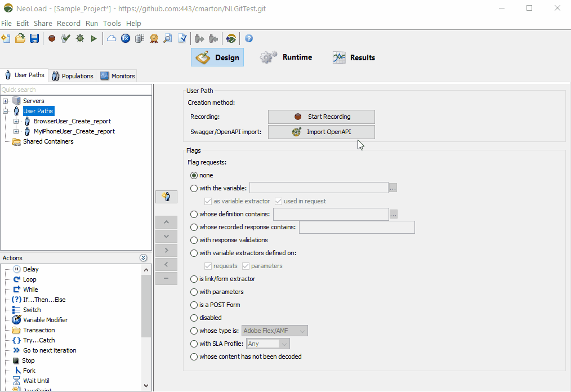Select 'whose recorded response contains' option
Viewport: 571px width, 392px height.
coord(194,228)
